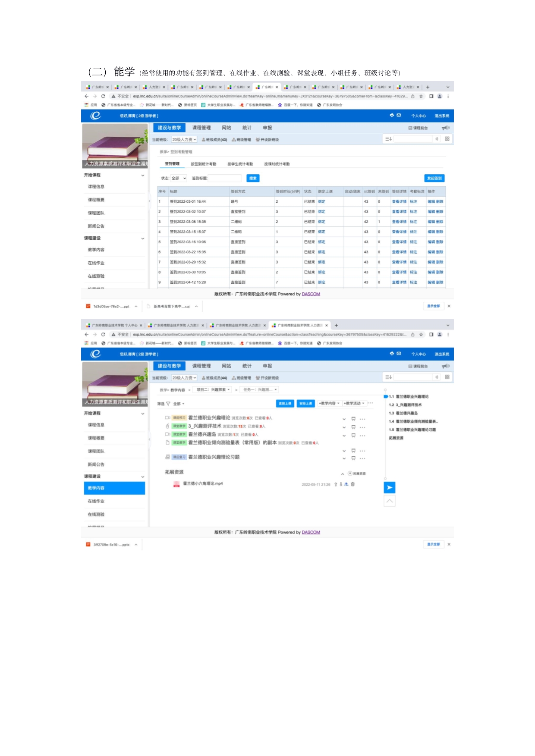Click 退出系统 in upper screenshot header
535x756 pixels.
[x=442, y=116]
